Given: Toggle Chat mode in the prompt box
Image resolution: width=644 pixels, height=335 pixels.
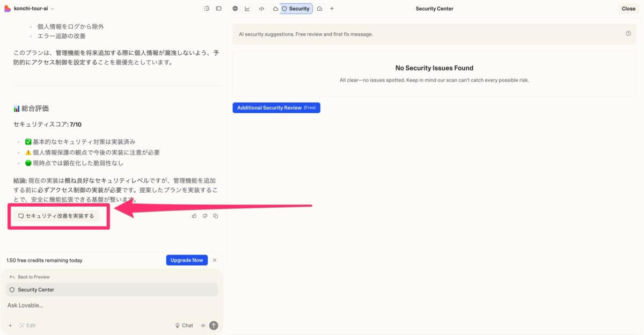Looking at the screenshot, I should click(184, 325).
